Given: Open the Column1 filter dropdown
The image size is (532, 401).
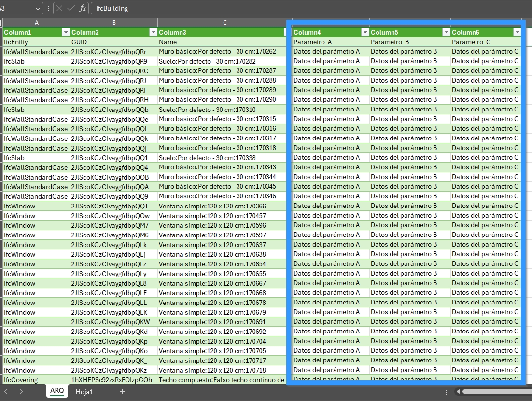Looking at the screenshot, I should tap(66, 32).
